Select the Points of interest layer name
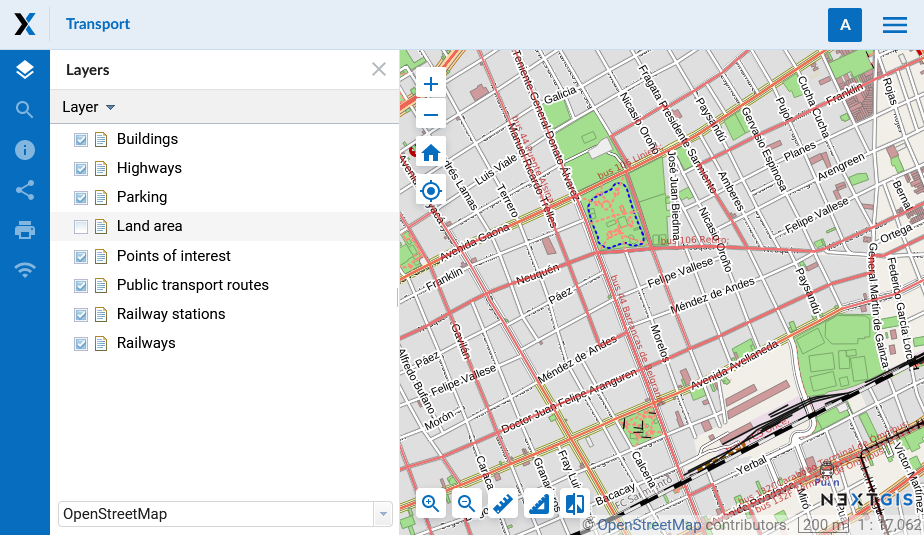 point(174,256)
